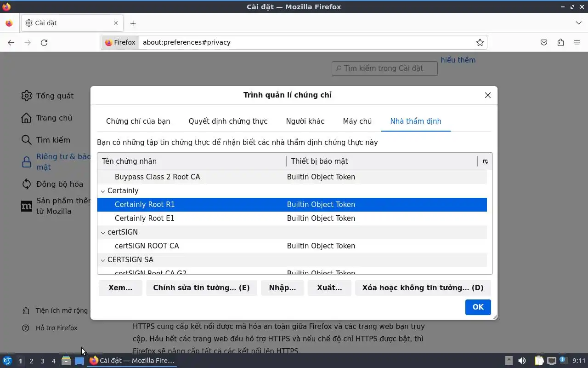The height and width of the screenshot is (368, 588).
Task: Open Sản phẩm thêm từ Mozilla category
Action: pyautogui.click(x=56, y=206)
